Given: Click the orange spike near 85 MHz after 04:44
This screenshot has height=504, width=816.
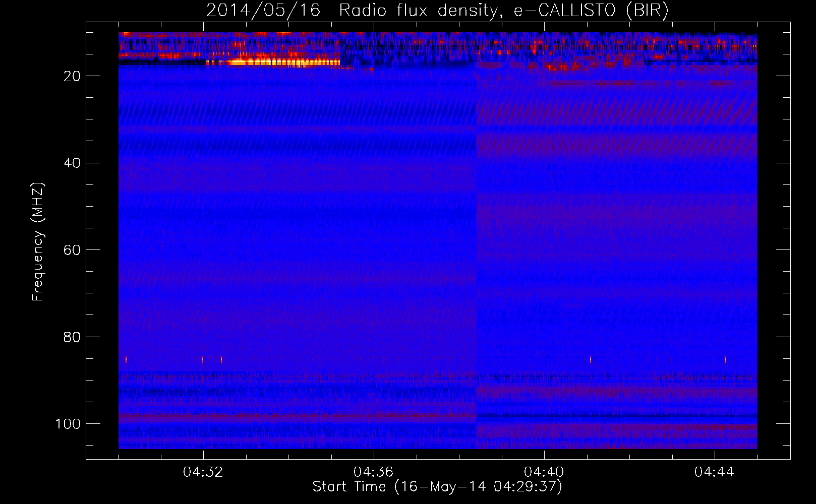Looking at the screenshot, I should click(x=725, y=359).
